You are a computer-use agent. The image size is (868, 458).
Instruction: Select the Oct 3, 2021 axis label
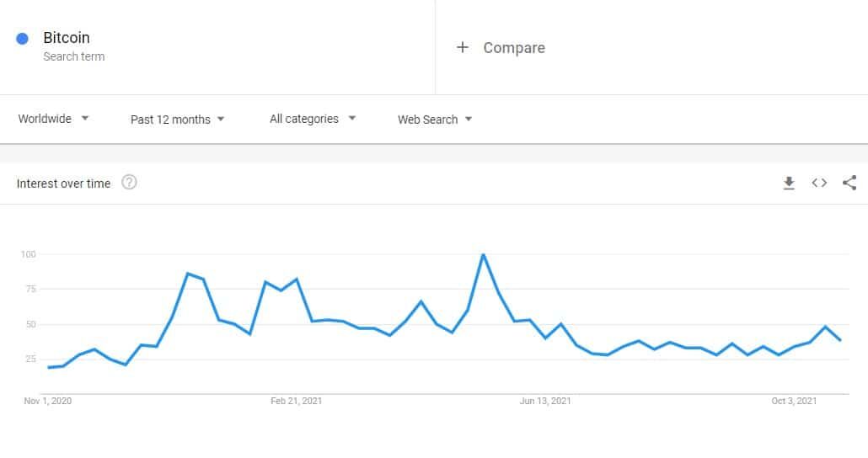click(x=795, y=401)
